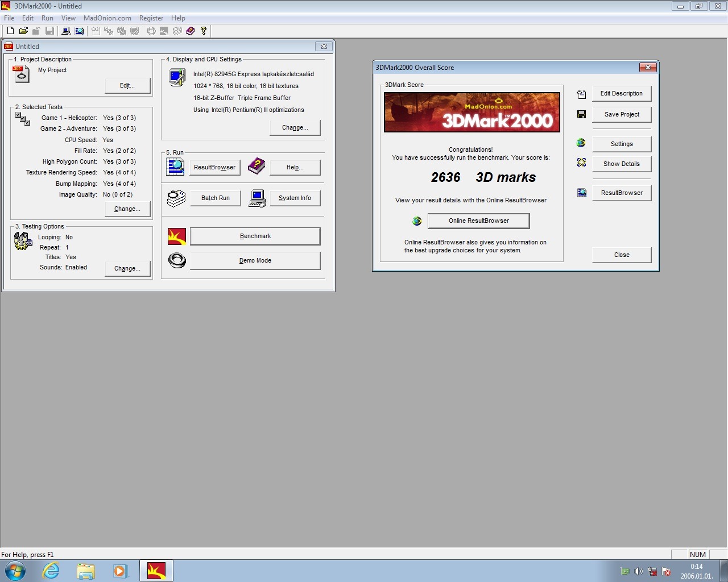Click the ResultBrowser icon in Run section
This screenshot has height=582, width=728.
(175, 167)
